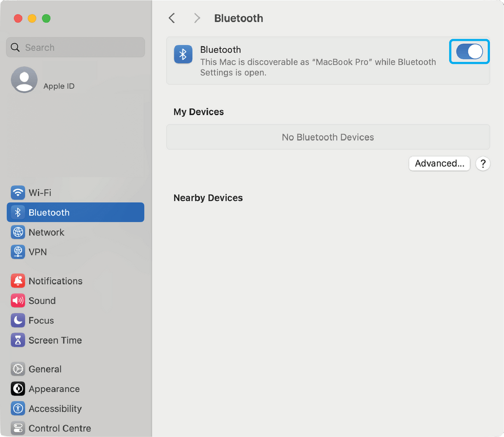Click the Notifications bell icon
This screenshot has height=437, width=504.
coord(18,281)
